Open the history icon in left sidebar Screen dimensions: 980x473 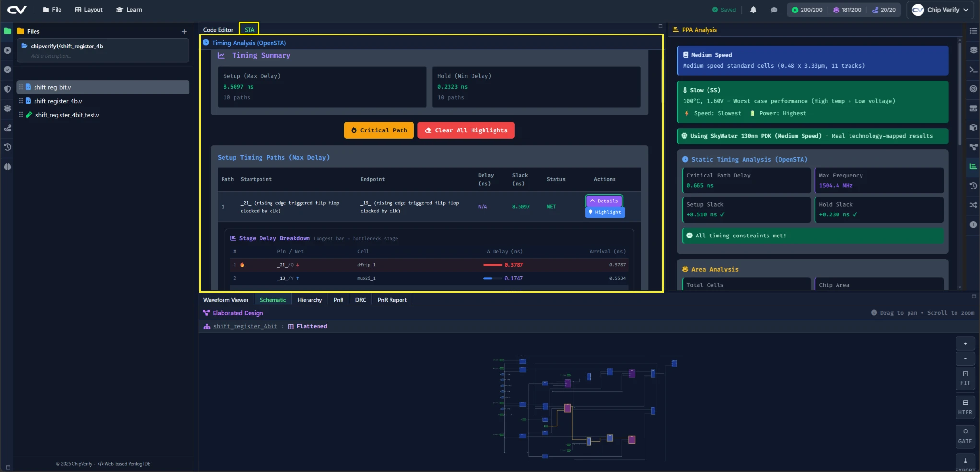[7, 147]
